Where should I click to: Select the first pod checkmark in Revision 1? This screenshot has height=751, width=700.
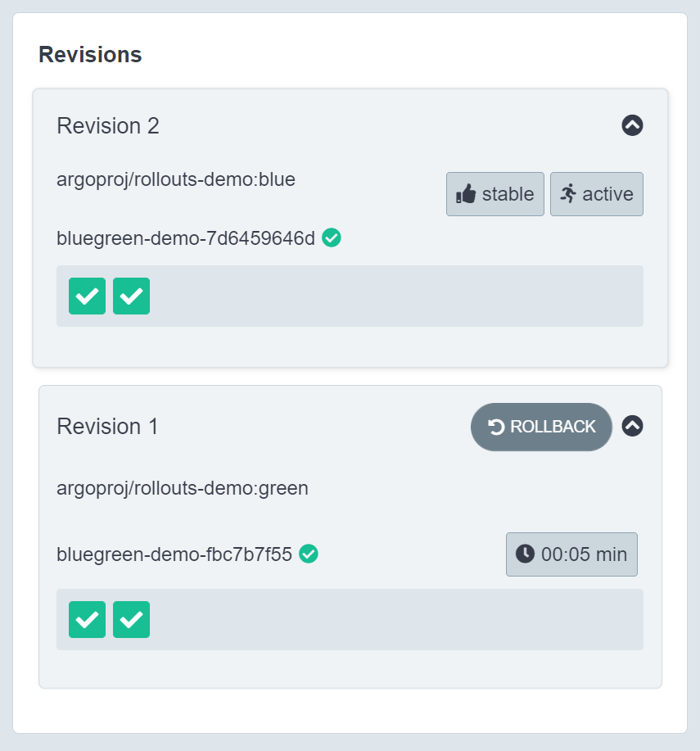[87, 619]
